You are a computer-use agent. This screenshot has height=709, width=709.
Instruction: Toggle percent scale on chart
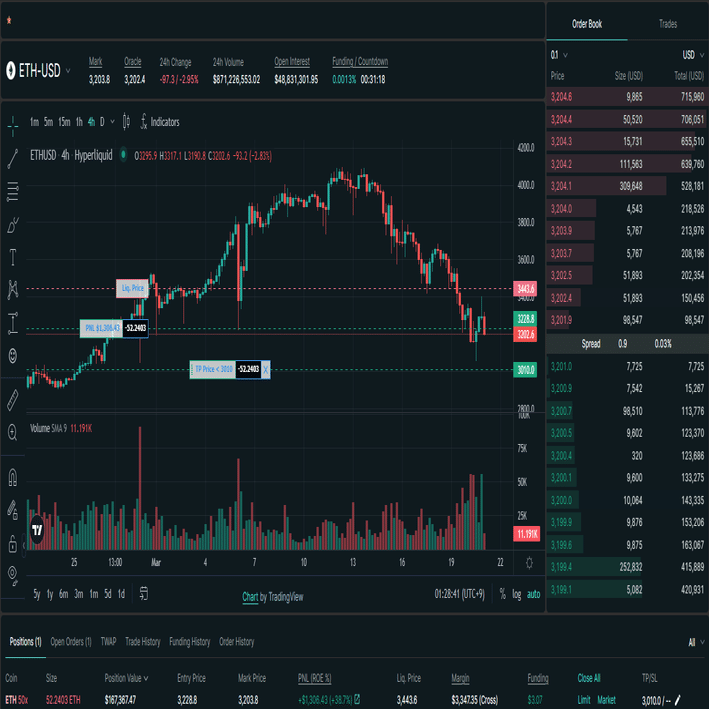point(502,594)
